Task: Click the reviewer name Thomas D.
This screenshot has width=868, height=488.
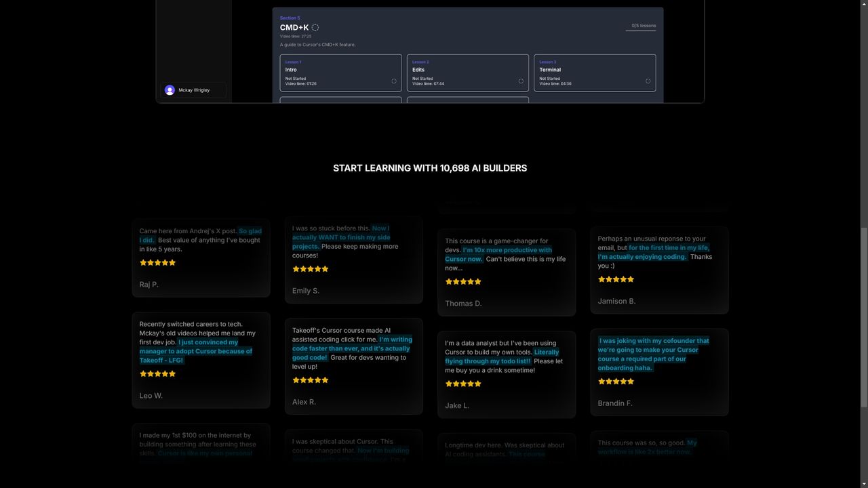Action: coord(463,304)
